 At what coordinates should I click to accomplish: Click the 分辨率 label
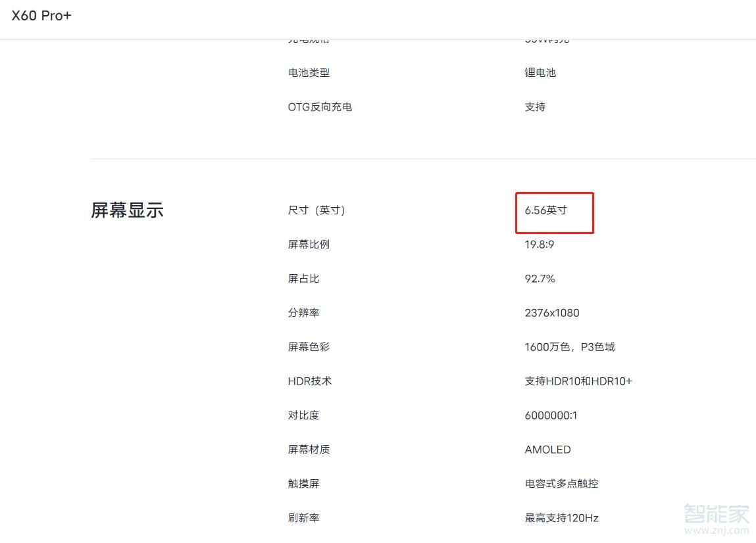[303, 313]
